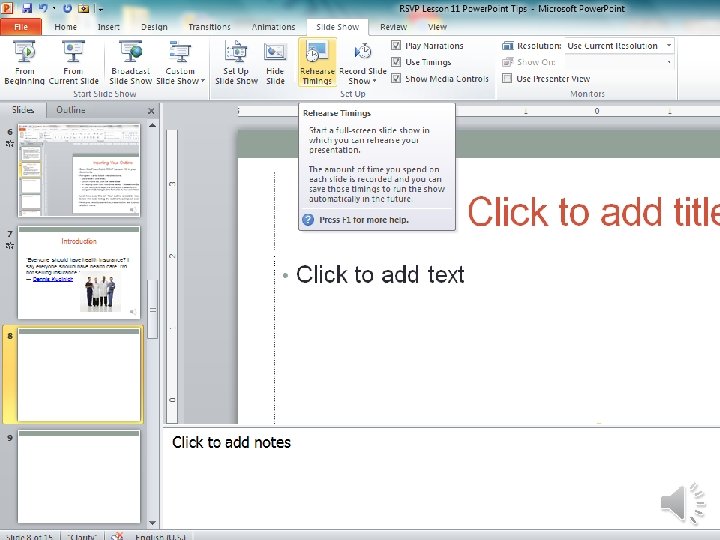
Task: Close the slides thumbnail pane
Action: coord(151,111)
